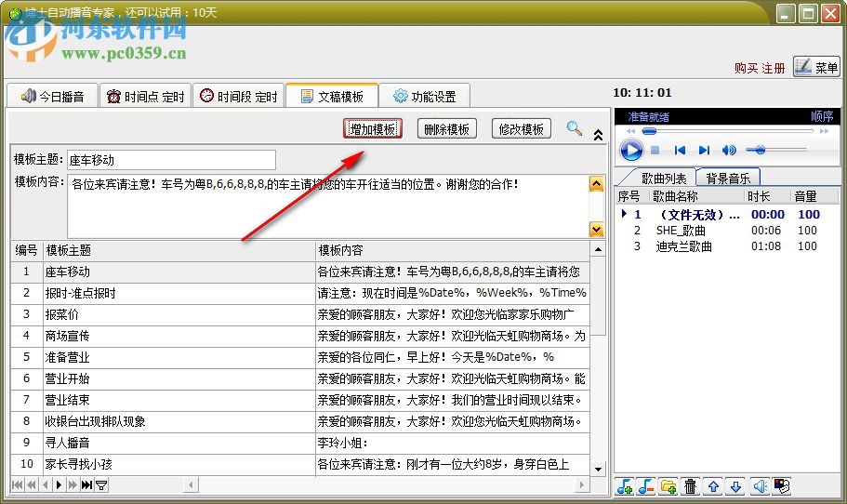Select the 报菜价 template row

(x=300, y=314)
